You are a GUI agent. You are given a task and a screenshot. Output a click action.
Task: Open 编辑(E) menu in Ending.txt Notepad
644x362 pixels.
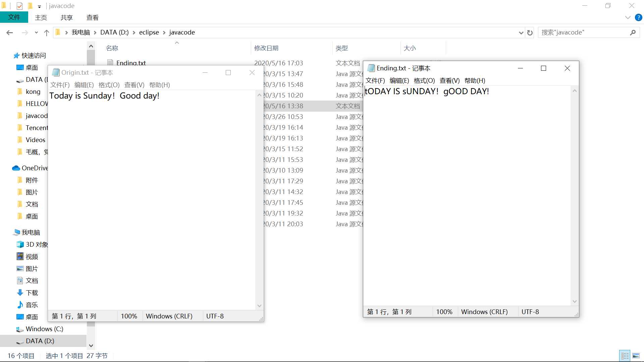click(x=399, y=80)
